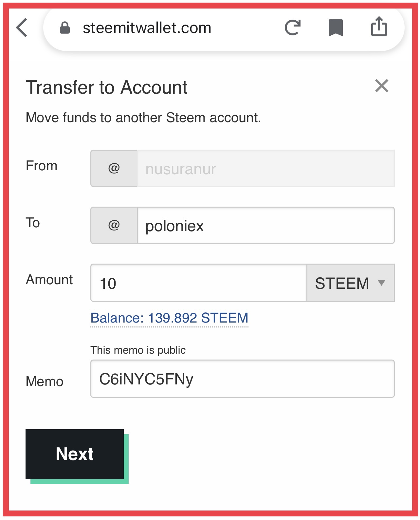Go back with the browser back arrow
This screenshot has width=420, height=520.
click(x=22, y=28)
